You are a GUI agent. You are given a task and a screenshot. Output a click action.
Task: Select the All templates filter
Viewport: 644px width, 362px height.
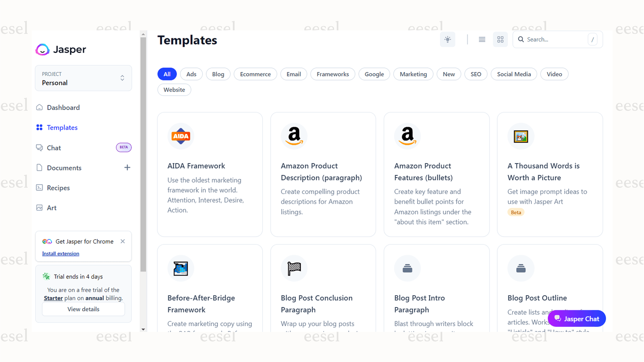pyautogui.click(x=167, y=74)
